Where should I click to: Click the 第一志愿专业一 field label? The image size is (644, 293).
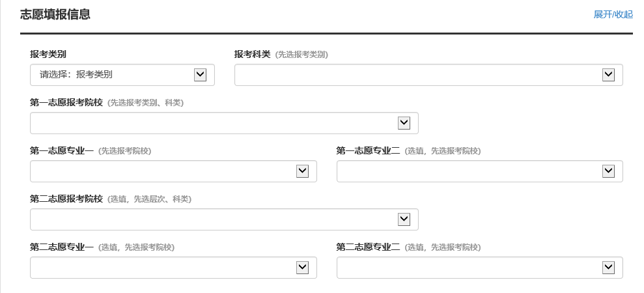click(x=62, y=150)
